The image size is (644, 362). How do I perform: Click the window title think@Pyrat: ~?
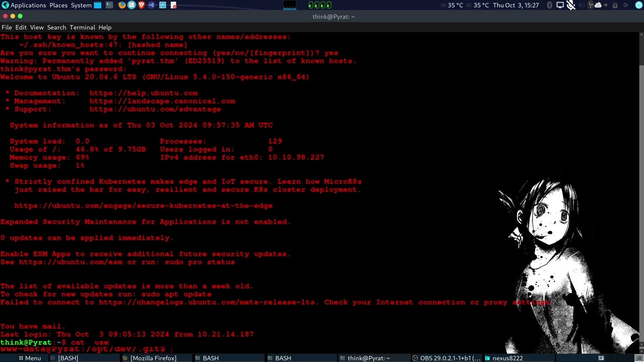click(x=334, y=17)
